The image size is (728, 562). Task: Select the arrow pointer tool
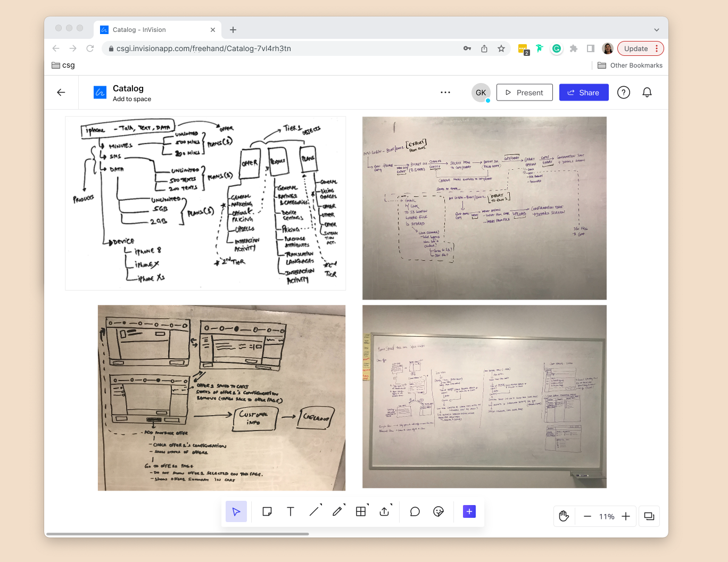pos(236,511)
